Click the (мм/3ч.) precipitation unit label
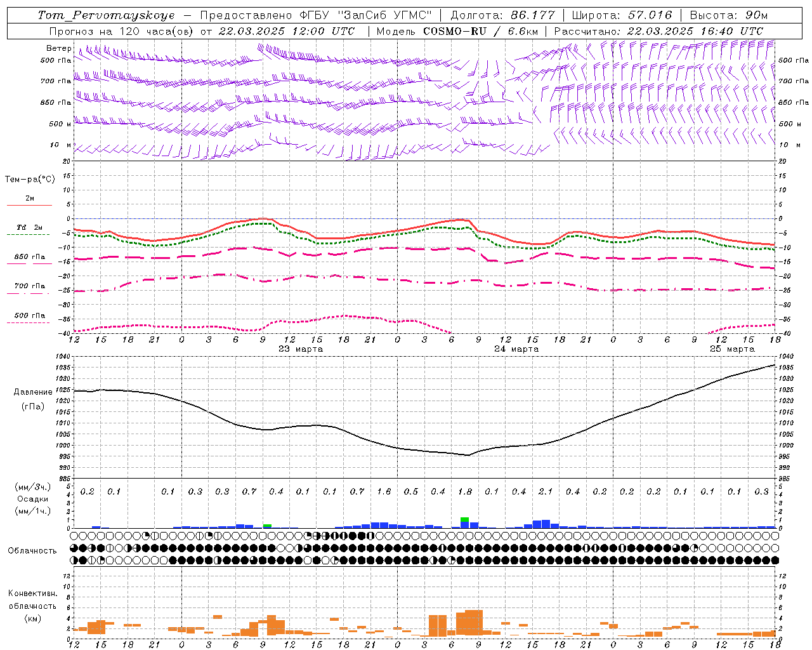Viewport: 812px width, 650px height. tap(32, 487)
